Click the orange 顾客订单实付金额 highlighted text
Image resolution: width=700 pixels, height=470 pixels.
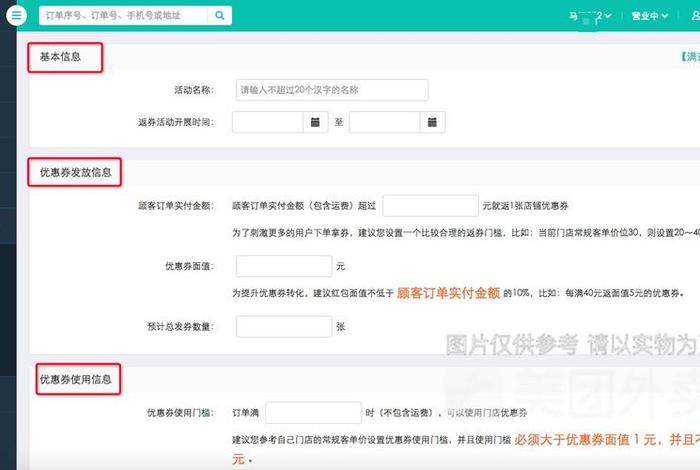pos(448,293)
